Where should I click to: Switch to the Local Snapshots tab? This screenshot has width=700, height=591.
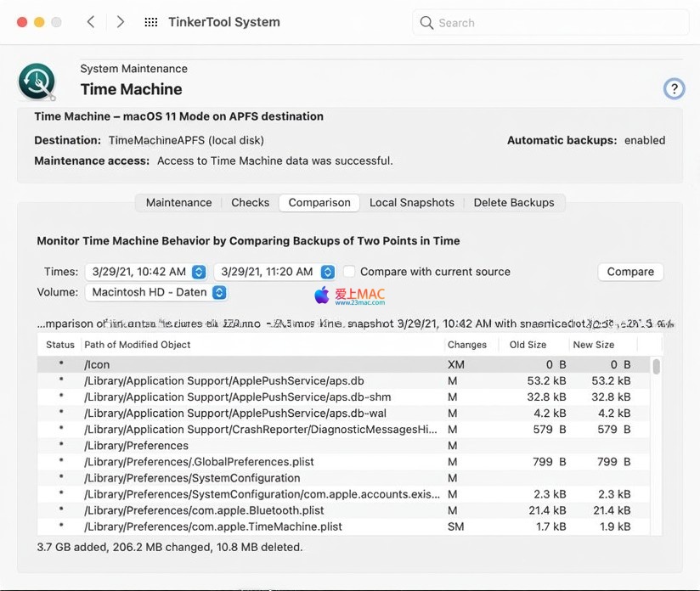411,203
